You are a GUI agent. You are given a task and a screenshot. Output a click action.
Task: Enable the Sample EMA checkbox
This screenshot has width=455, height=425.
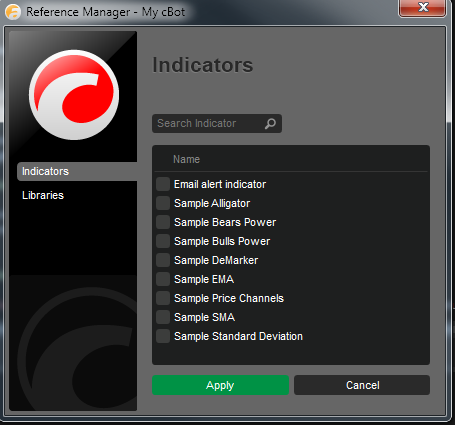pyautogui.click(x=163, y=279)
